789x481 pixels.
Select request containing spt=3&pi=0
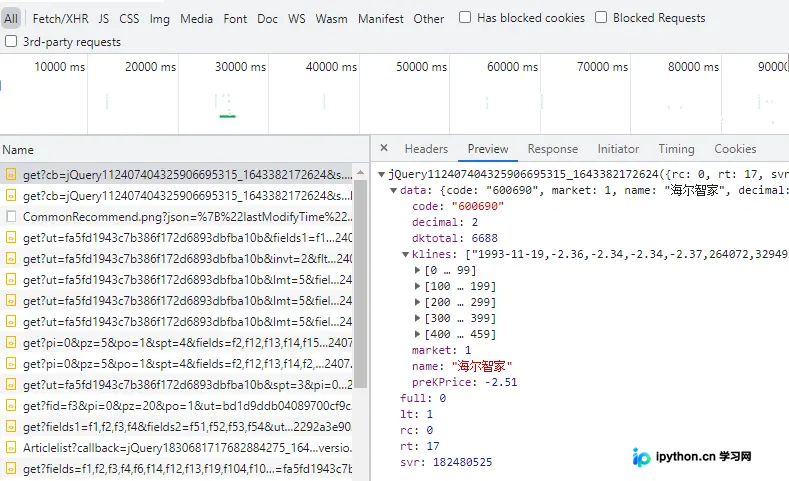[177, 385]
